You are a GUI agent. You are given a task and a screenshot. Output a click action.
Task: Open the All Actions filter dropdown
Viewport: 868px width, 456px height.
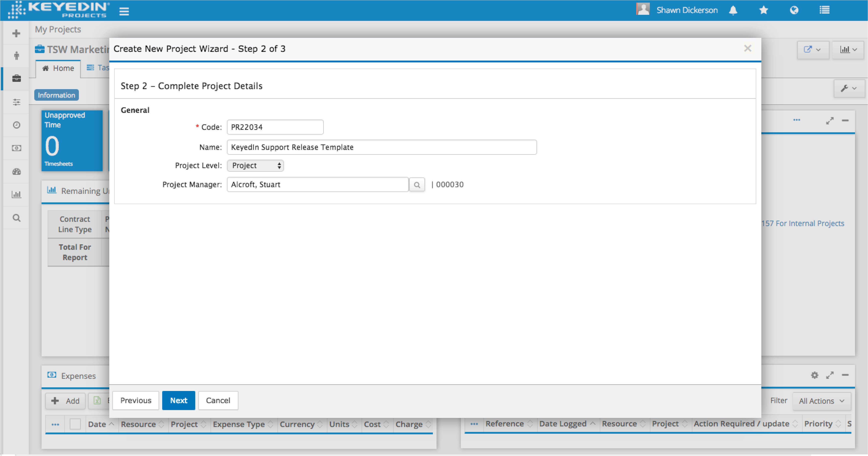[x=822, y=401]
